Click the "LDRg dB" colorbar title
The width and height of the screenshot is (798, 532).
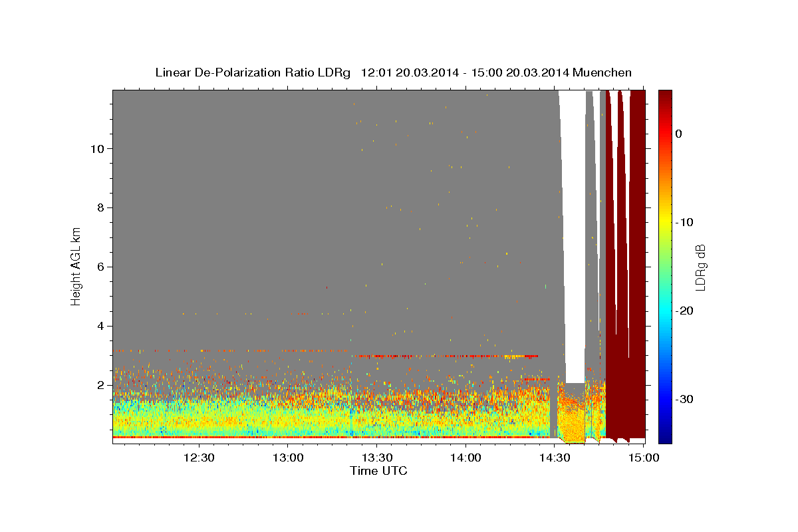[701, 266]
